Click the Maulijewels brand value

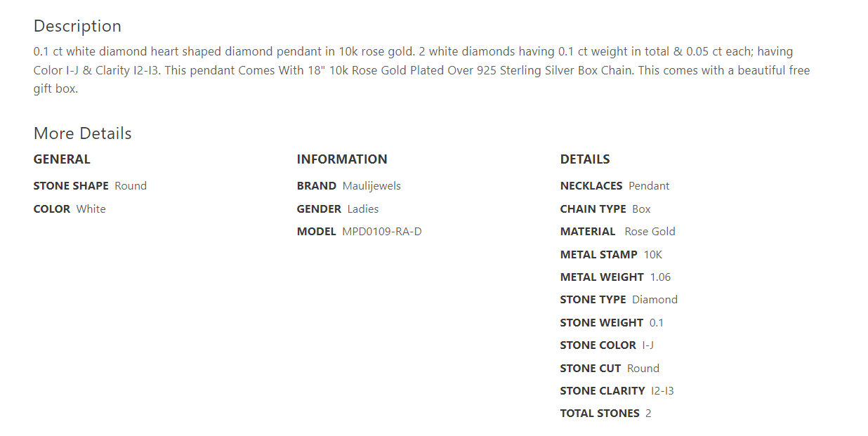[x=371, y=186]
